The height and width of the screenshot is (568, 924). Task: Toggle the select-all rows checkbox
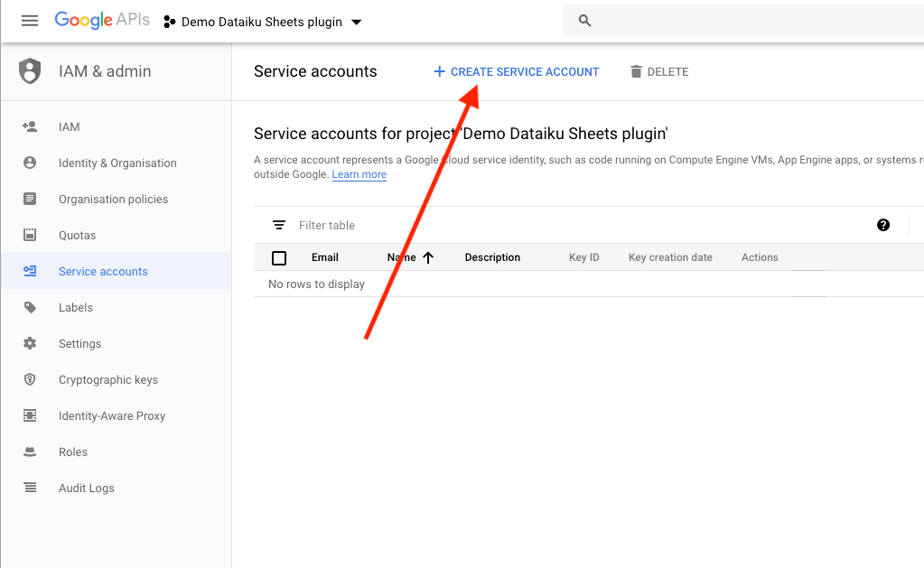(x=279, y=257)
